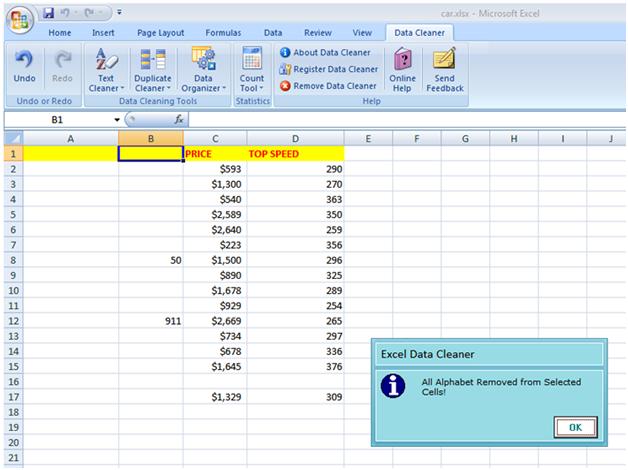This screenshot has width=628, height=470.
Task: Click the insert function fx icon
Action: tap(179, 119)
